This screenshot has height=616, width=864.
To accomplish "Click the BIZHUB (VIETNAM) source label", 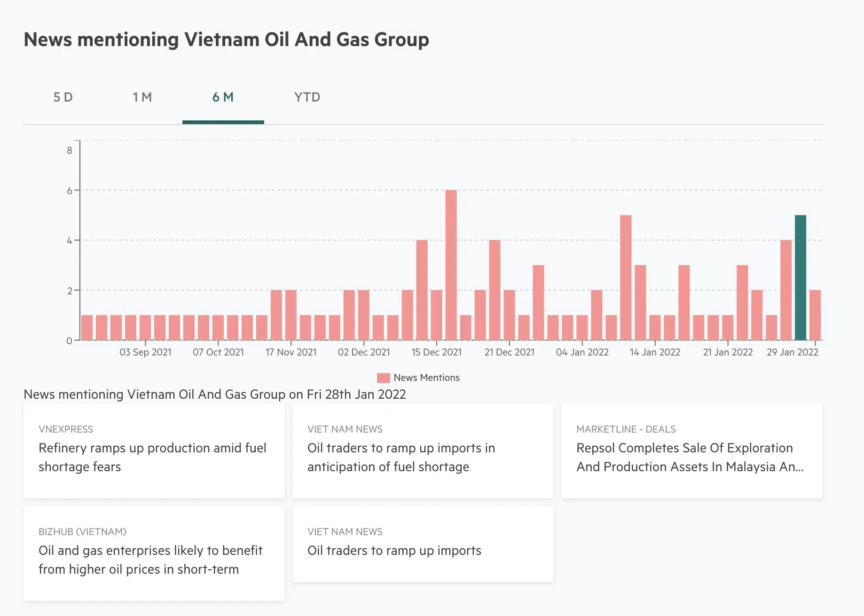I will point(82,532).
